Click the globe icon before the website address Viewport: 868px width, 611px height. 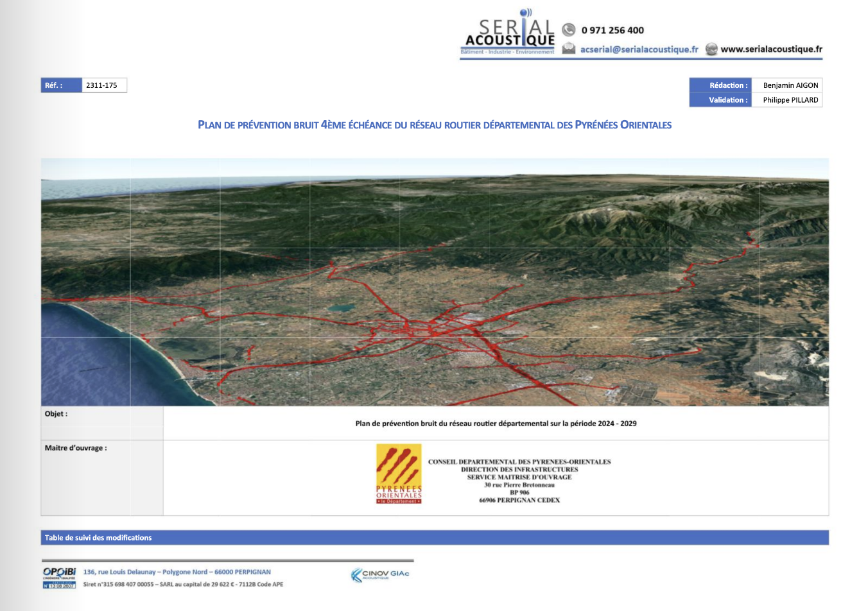click(711, 49)
